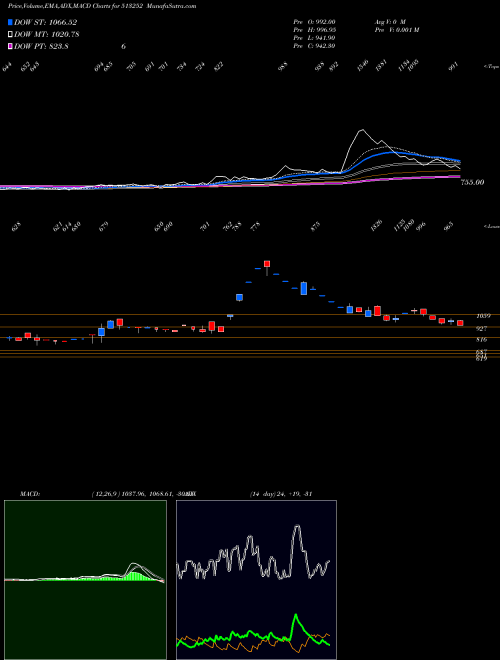
Task: Click the 927 support level label
Action: [482, 328]
